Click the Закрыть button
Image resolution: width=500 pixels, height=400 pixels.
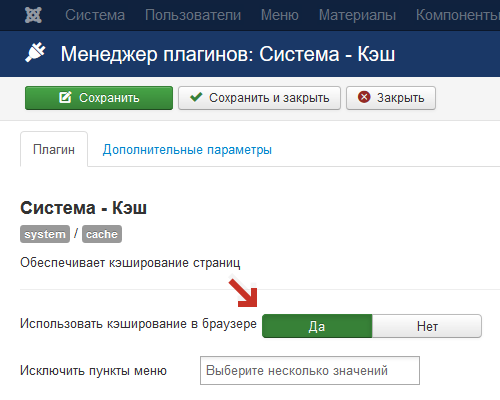(x=391, y=98)
